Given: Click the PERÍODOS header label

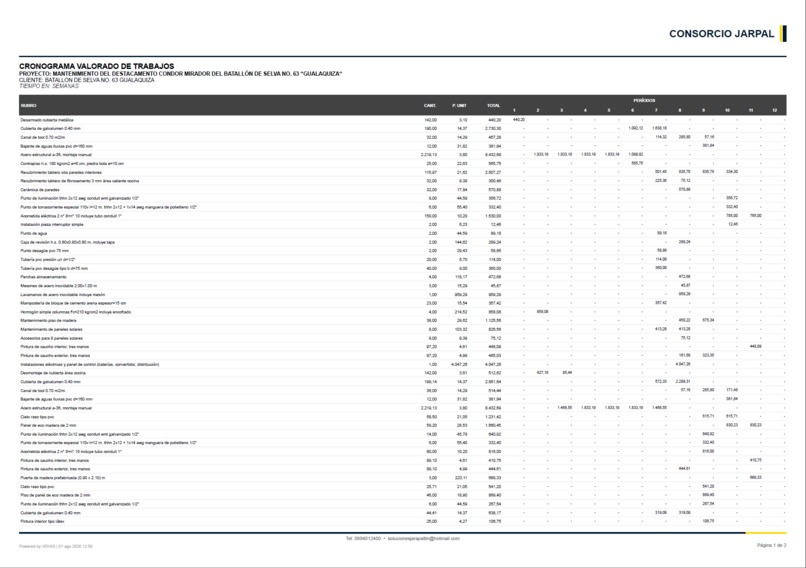Looking at the screenshot, I should (x=644, y=100).
